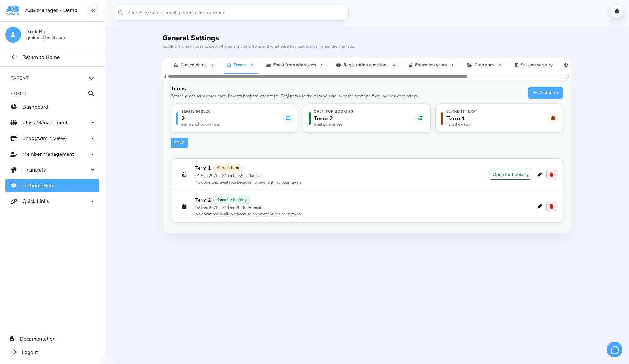629x364 pixels.
Task: Click the Add term button
Action: point(545,93)
